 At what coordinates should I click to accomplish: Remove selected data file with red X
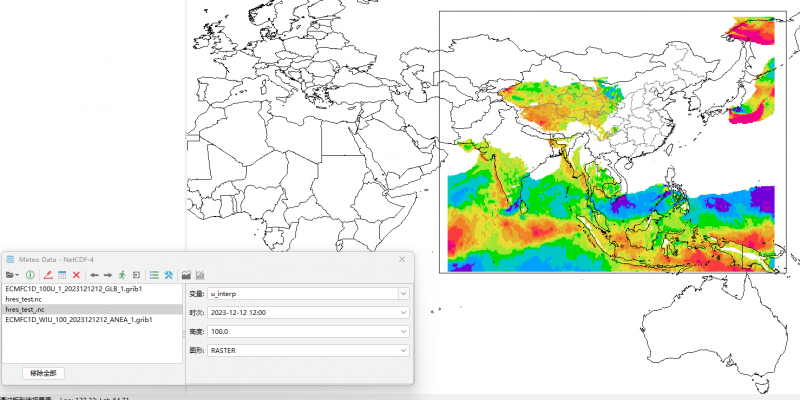click(x=76, y=274)
